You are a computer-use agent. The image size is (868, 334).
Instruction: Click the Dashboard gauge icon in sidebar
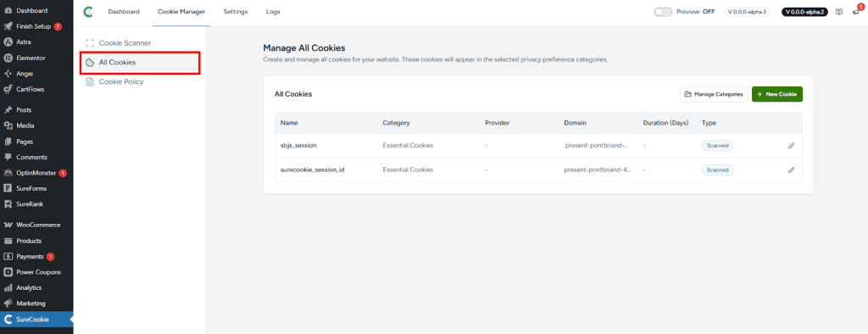[x=8, y=10]
